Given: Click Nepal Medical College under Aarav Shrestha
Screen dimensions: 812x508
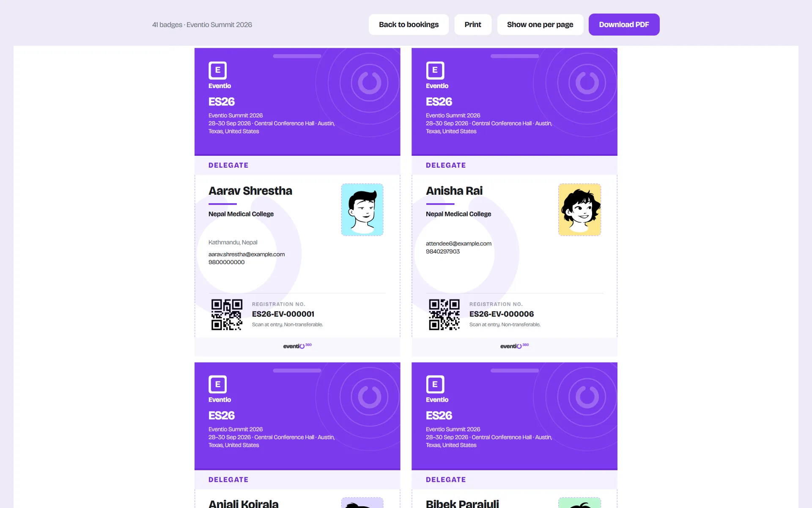Looking at the screenshot, I should pyautogui.click(x=241, y=214).
